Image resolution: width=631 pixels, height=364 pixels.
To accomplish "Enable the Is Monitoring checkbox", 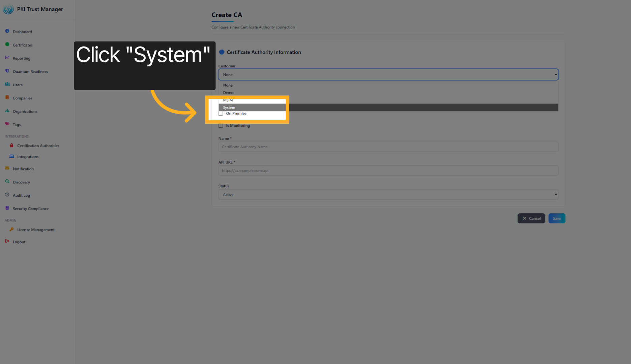I will (x=221, y=126).
